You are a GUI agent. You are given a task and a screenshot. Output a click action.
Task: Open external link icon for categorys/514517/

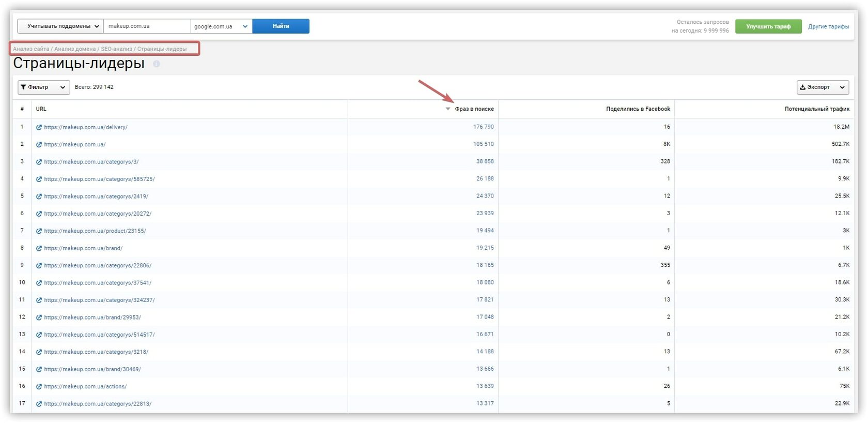[x=39, y=335]
